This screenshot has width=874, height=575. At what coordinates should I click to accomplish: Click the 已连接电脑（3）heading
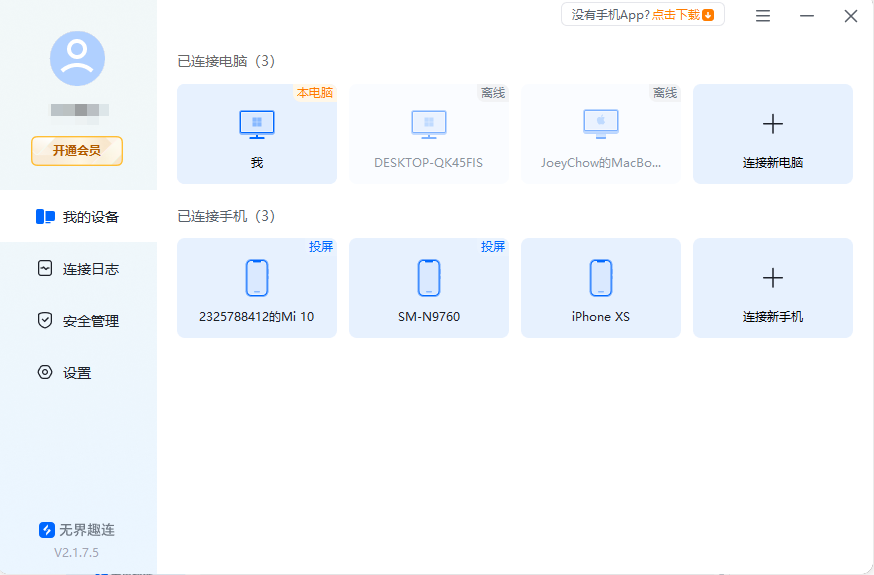[x=226, y=61]
